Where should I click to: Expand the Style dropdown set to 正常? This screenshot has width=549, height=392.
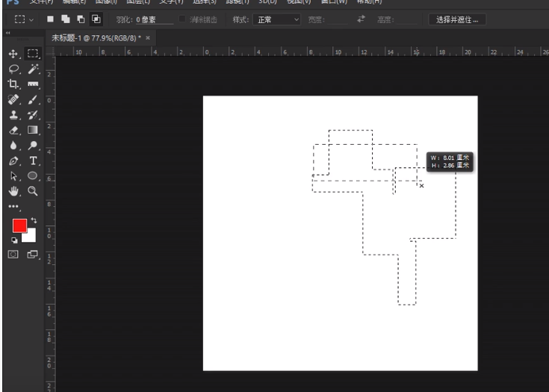(x=276, y=19)
